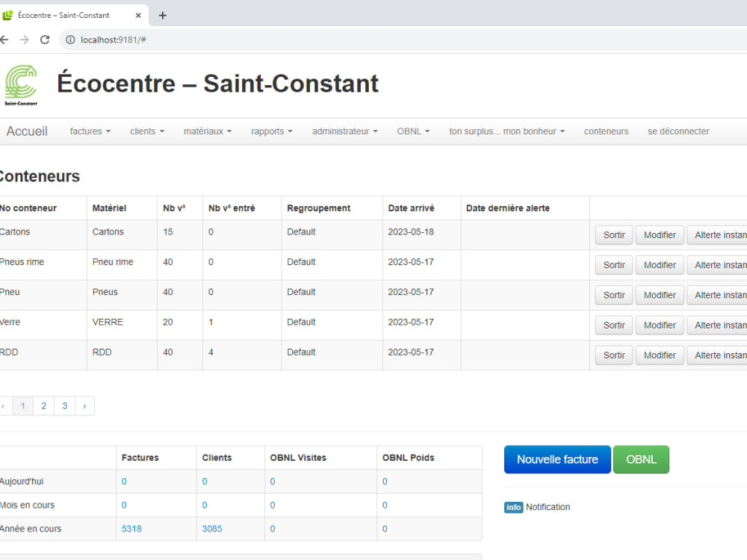Click Modifier for the Pneu container

tap(660, 295)
